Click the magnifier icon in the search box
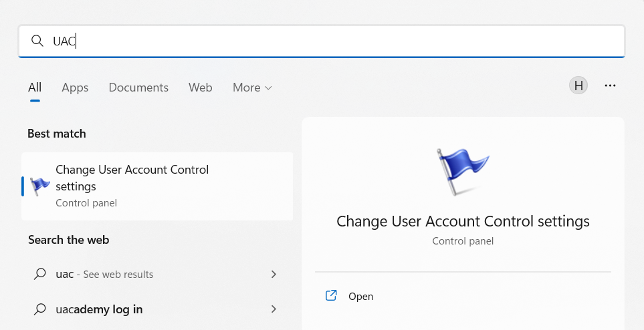This screenshot has height=330, width=644. 37,41
